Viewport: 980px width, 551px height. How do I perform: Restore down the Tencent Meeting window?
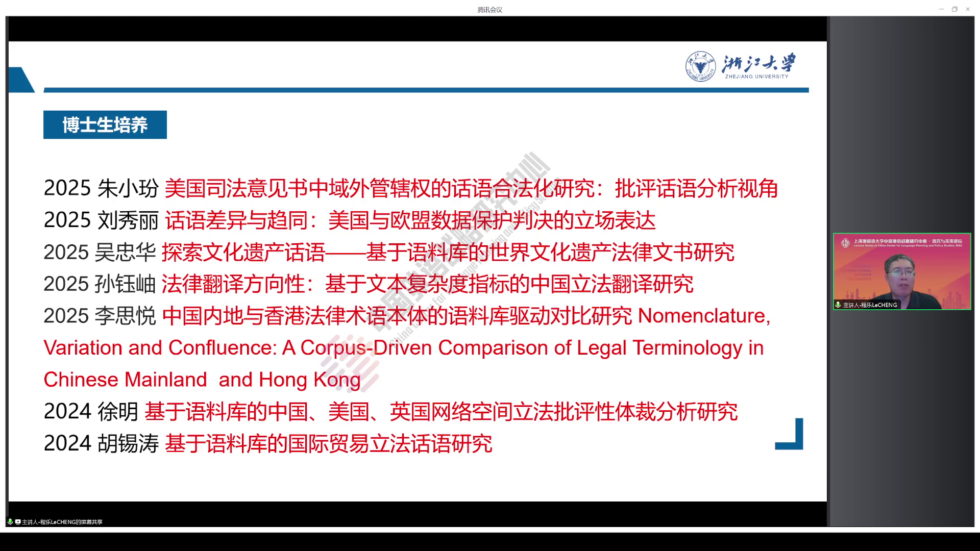point(954,9)
